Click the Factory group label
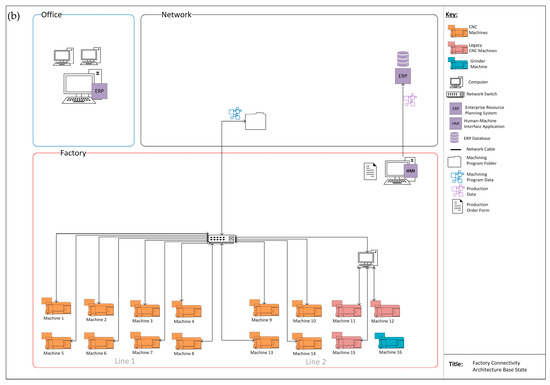This screenshot has height=385, width=550. (73, 153)
